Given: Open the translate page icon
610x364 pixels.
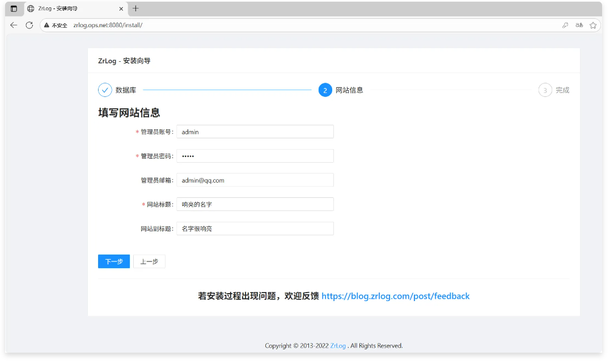Looking at the screenshot, I should tap(579, 25).
